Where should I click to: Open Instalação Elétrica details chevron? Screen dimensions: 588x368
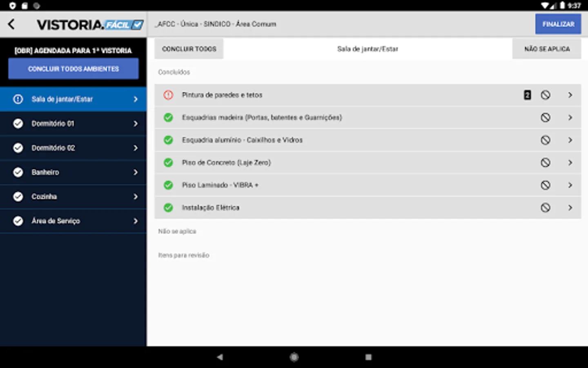570,207
